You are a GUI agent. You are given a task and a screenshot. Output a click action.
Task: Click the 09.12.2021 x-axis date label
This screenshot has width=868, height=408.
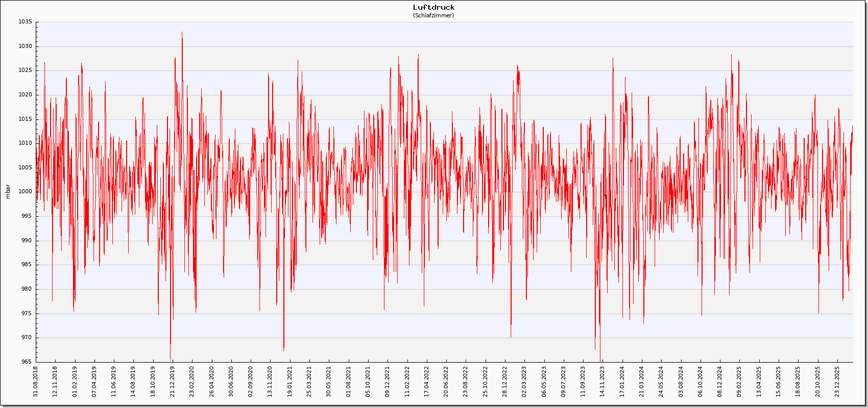tap(388, 380)
